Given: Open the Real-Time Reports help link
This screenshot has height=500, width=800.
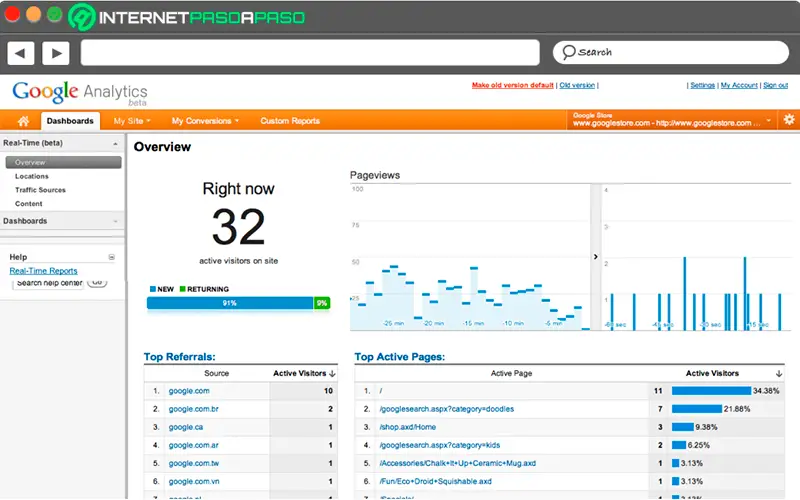Looking at the screenshot, I should (x=43, y=271).
